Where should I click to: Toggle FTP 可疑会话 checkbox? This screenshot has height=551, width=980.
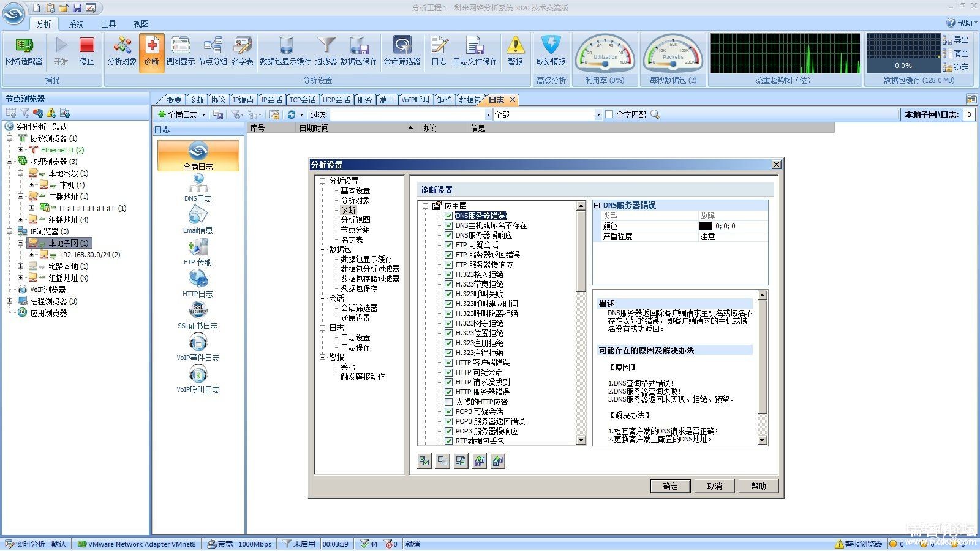pyautogui.click(x=448, y=245)
